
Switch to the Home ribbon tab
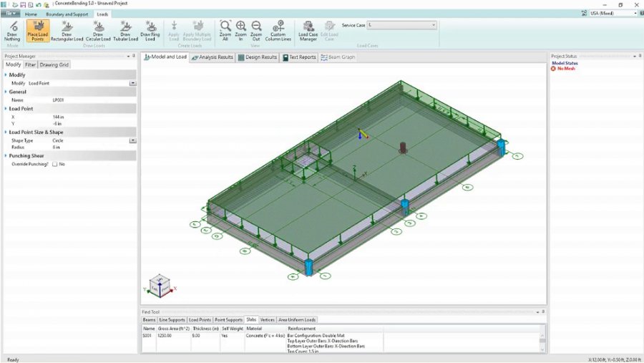(31, 14)
